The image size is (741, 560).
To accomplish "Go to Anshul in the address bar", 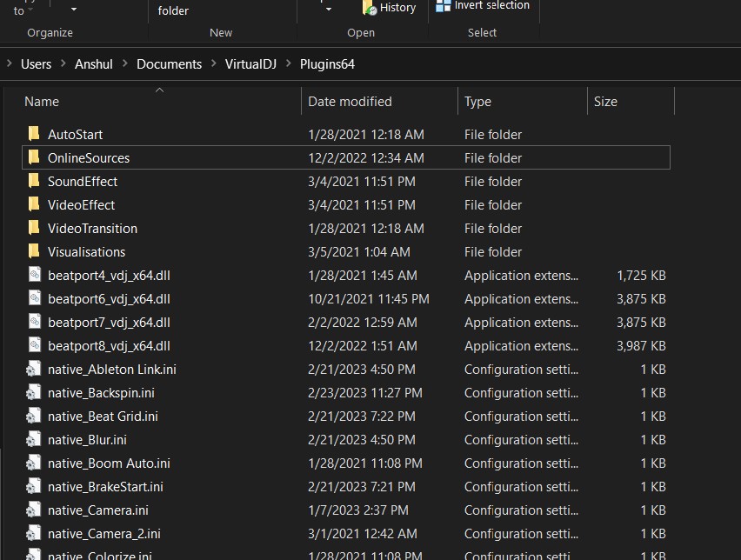I will coord(94,63).
